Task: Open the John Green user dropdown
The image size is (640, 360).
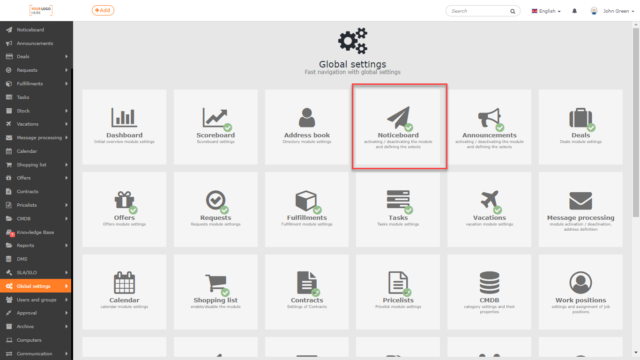Action: pyautogui.click(x=619, y=11)
